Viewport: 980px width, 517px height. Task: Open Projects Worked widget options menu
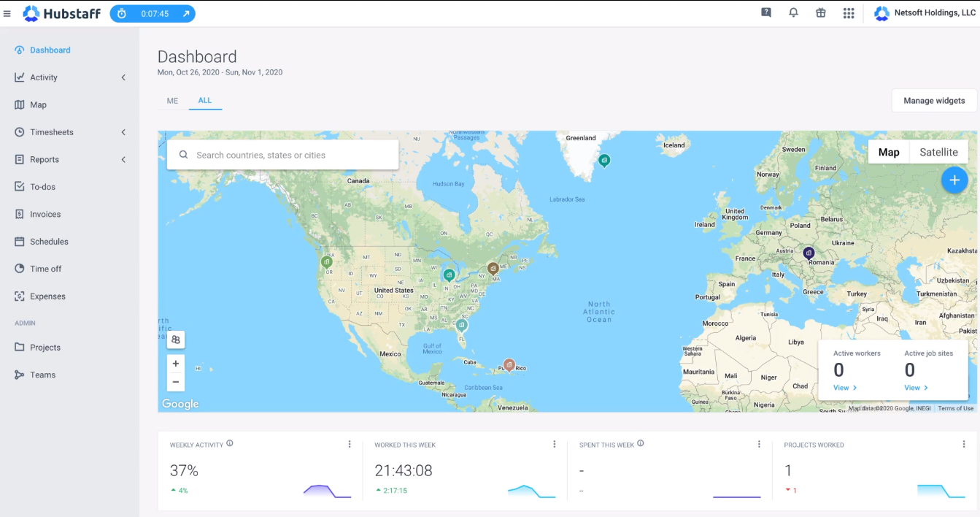[964, 444]
